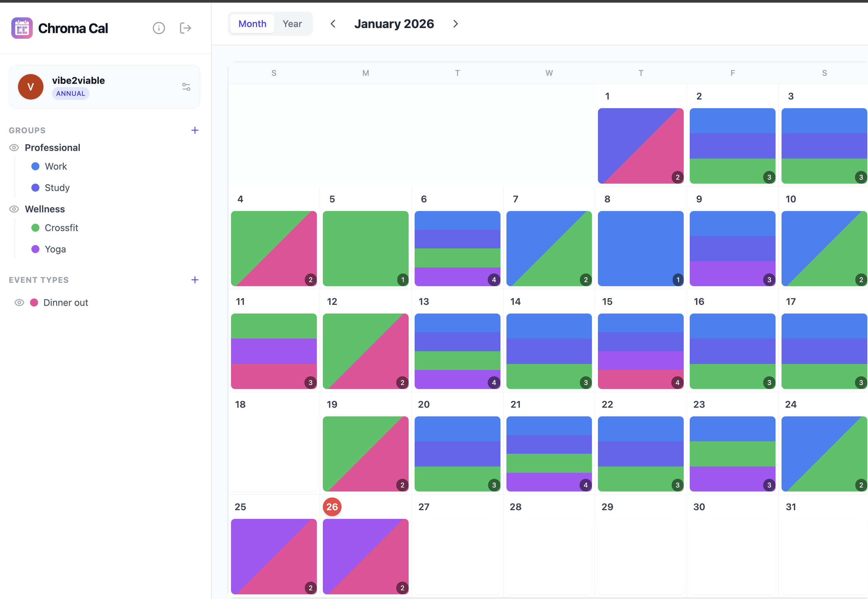
Task: Add a new event type with the plus icon
Action: [x=195, y=279]
